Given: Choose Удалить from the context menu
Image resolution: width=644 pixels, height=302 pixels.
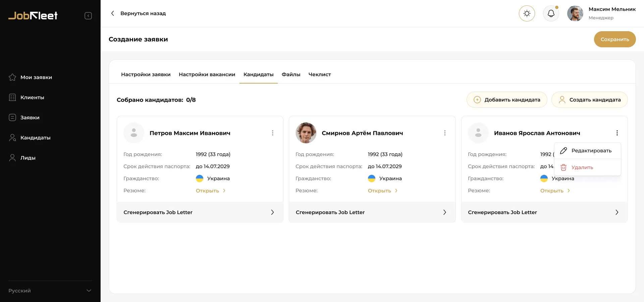Looking at the screenshot, I should 582,167.
